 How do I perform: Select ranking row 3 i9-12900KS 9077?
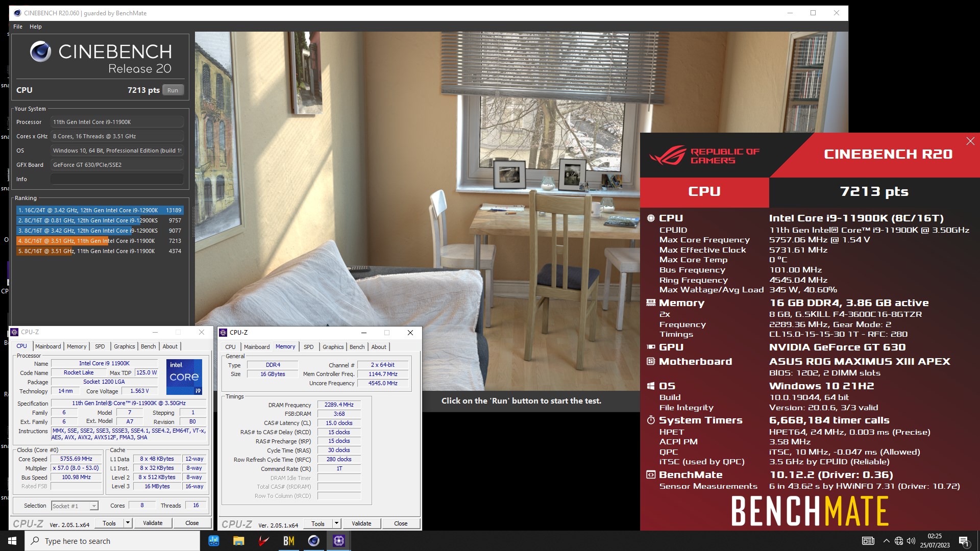coord(100,231)
